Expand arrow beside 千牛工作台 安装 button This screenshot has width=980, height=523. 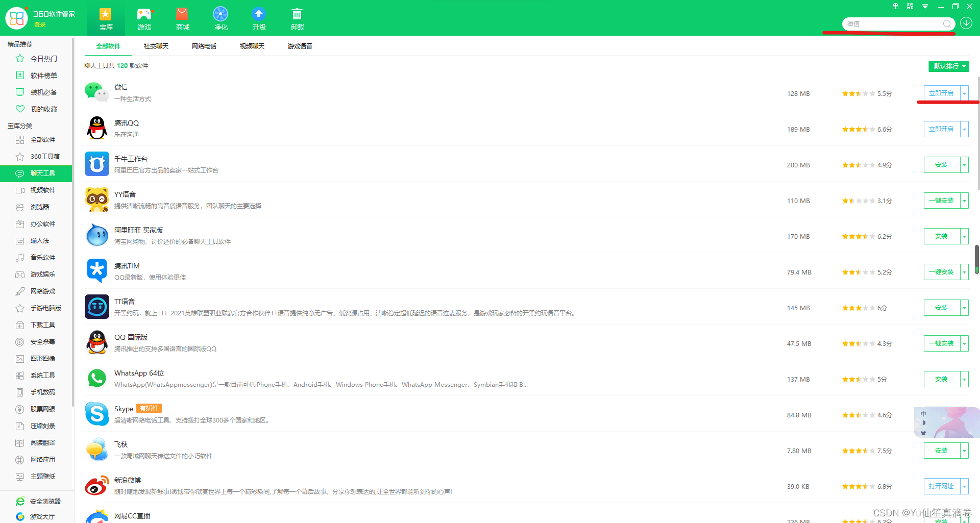[964, 165]
